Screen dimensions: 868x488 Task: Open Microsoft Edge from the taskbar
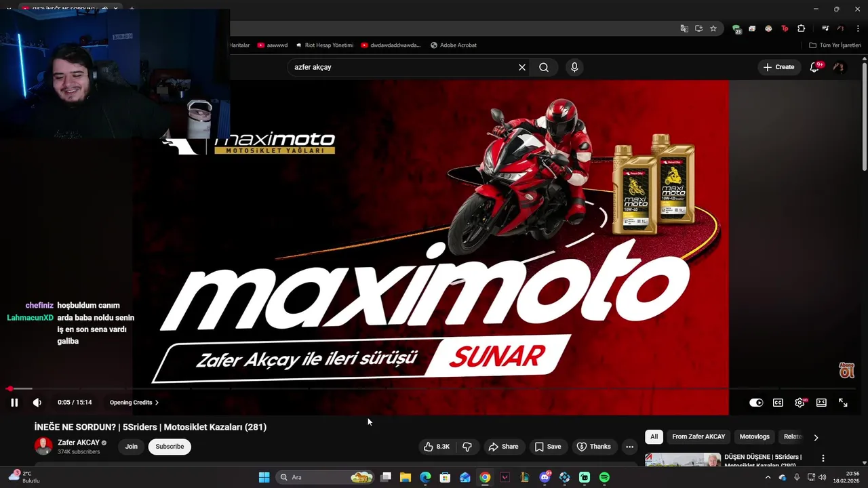(425, 477)
